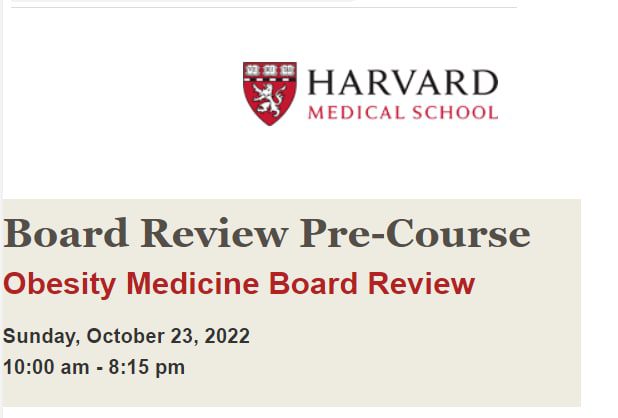Screen dimensions: 618x418
Task: Click the lion emblem inside the shield
Action: pos(269,101)
